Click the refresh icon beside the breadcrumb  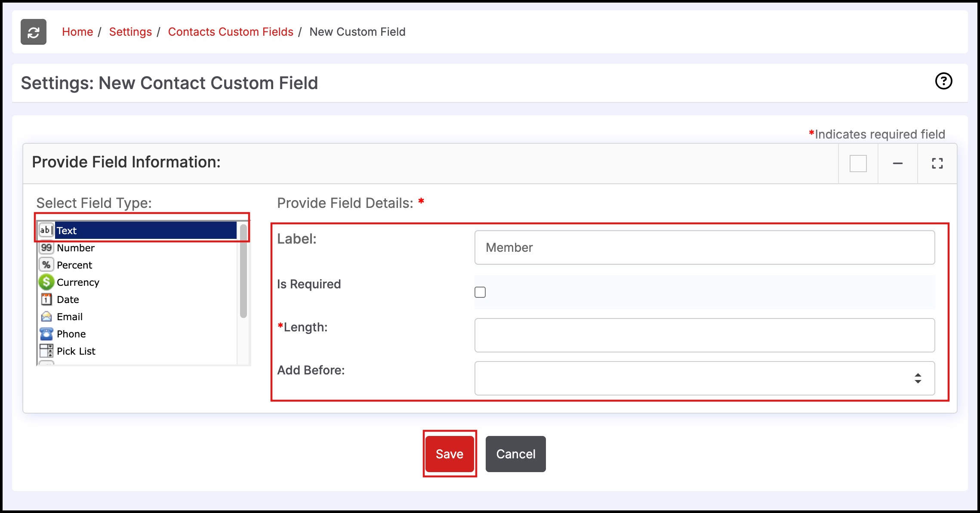tap(34, 32)
